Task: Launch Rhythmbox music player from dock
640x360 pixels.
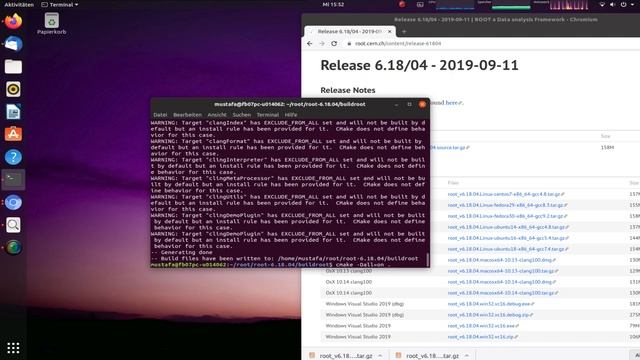Action: point(13,89)
